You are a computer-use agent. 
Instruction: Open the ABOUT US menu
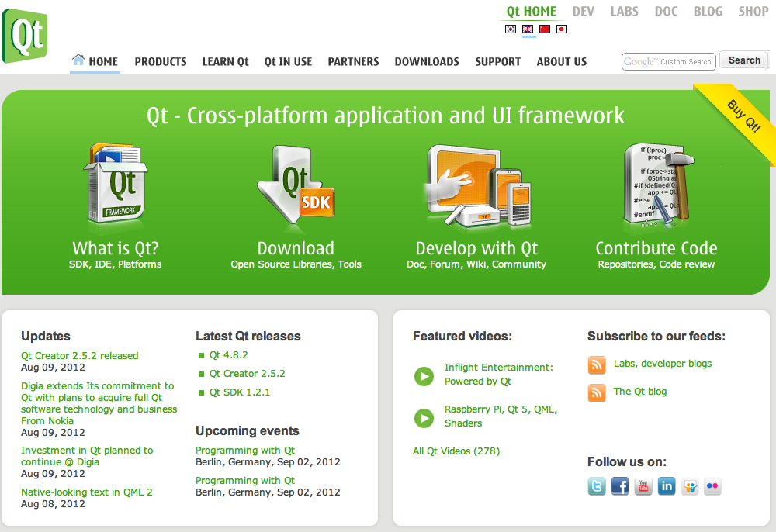tap(562, 62)
